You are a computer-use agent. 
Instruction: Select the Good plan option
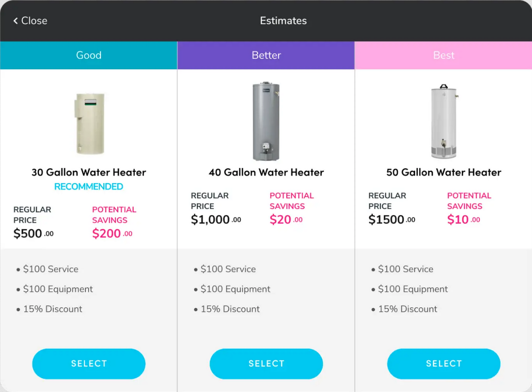coord(89,363)
